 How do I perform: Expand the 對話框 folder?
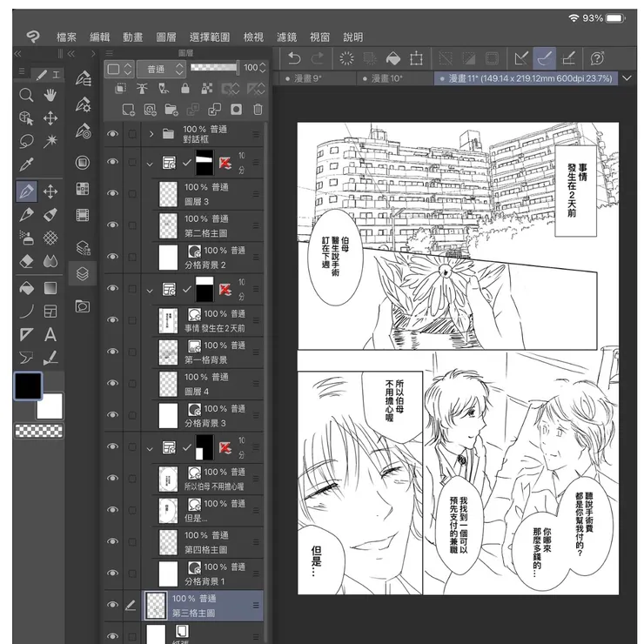coord(151,134)
